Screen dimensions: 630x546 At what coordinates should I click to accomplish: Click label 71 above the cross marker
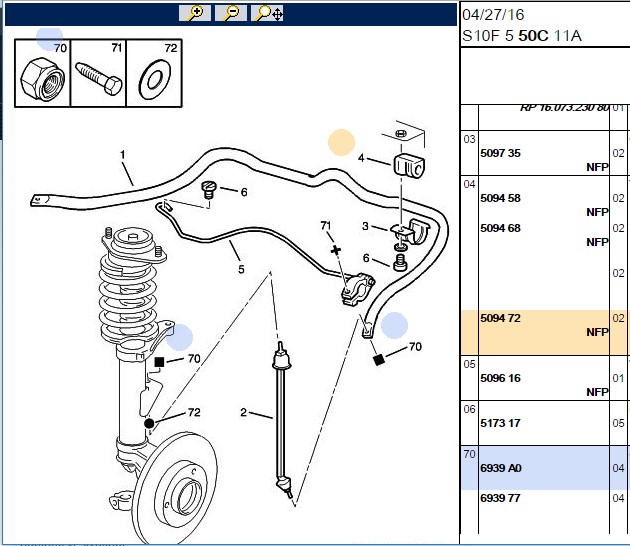[326, 226]
